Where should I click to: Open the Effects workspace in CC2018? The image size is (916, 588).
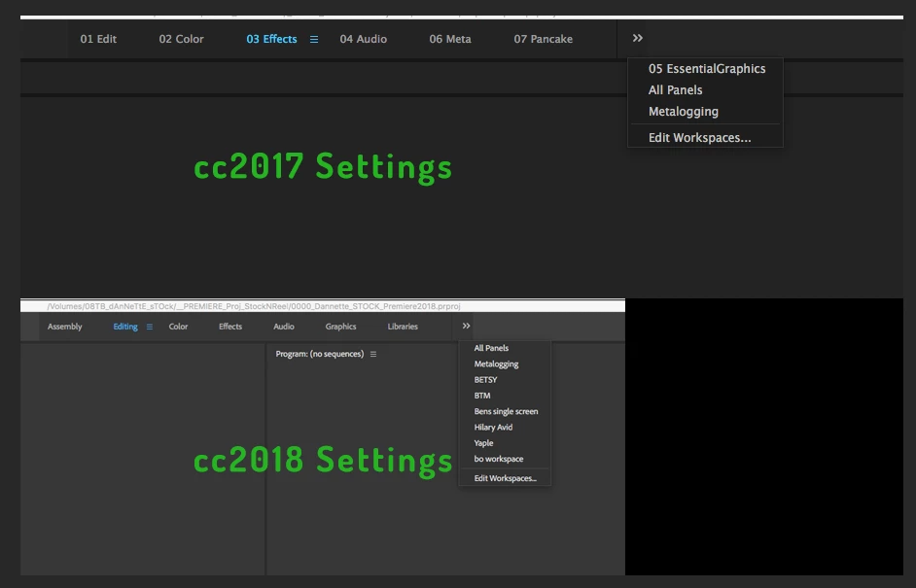pyautogui.click(x=230, y=327)
